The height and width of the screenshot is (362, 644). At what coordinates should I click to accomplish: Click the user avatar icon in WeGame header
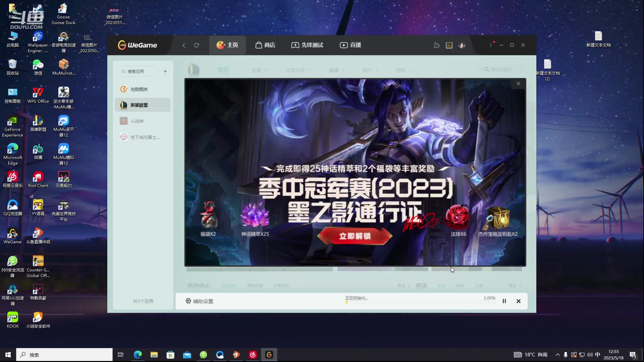[462, 45]
